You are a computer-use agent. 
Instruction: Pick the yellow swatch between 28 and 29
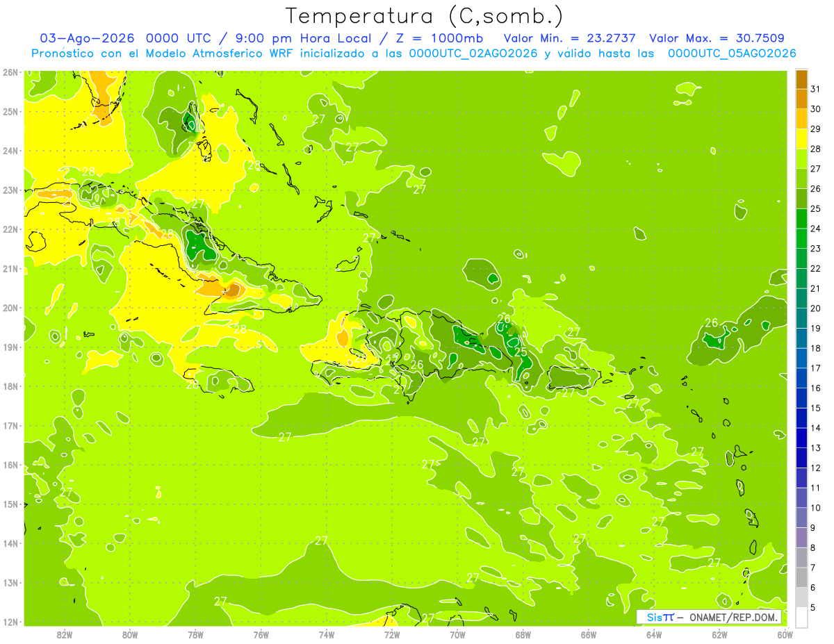pos(801,139)
